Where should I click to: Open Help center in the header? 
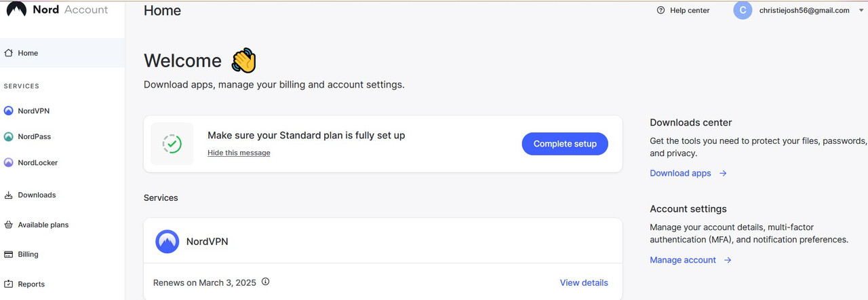(684, 10)
